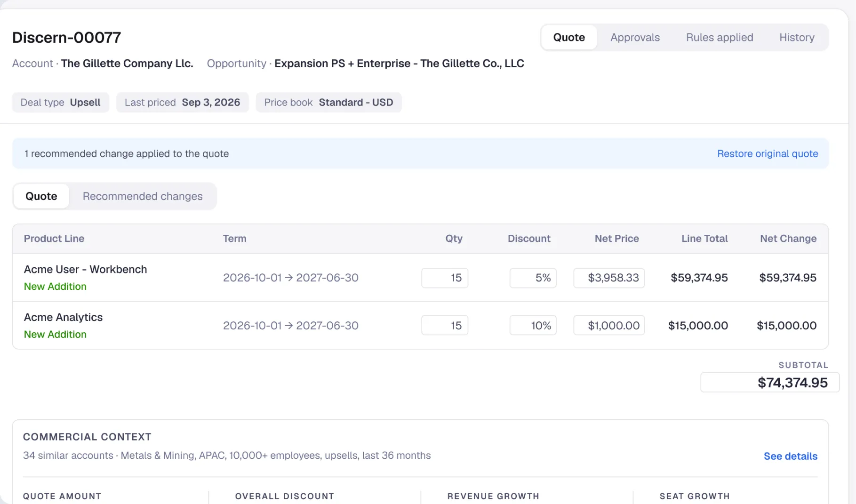
Task: Click New Addition label under Acme Analytics
Action: (x=55, y=334)
